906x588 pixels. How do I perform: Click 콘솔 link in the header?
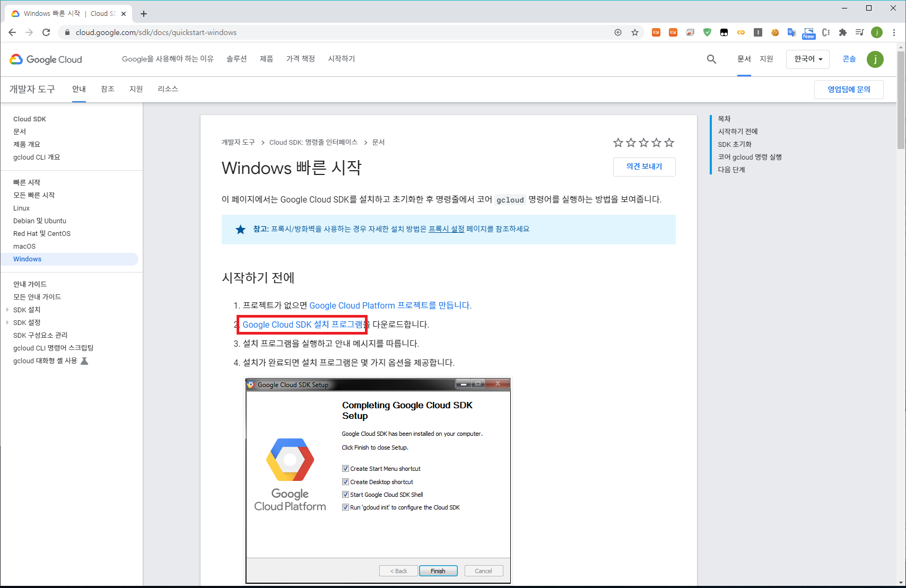tap(849, 59)
